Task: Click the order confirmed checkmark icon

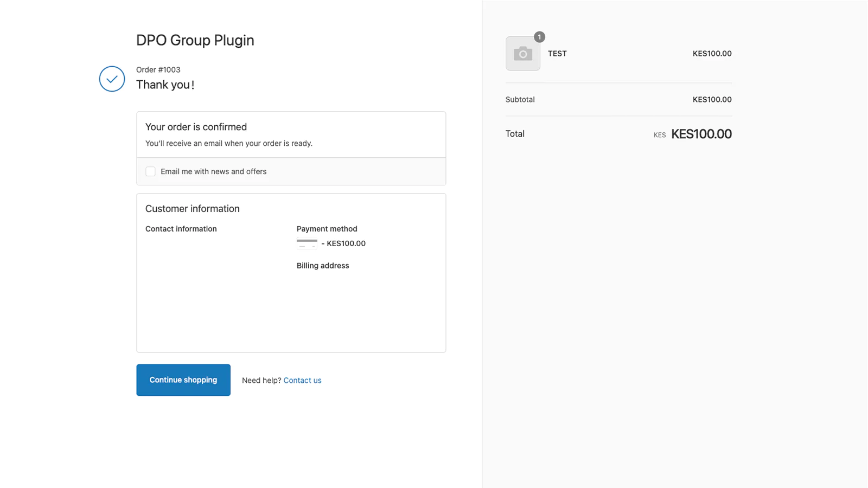Action: (112, 79)
